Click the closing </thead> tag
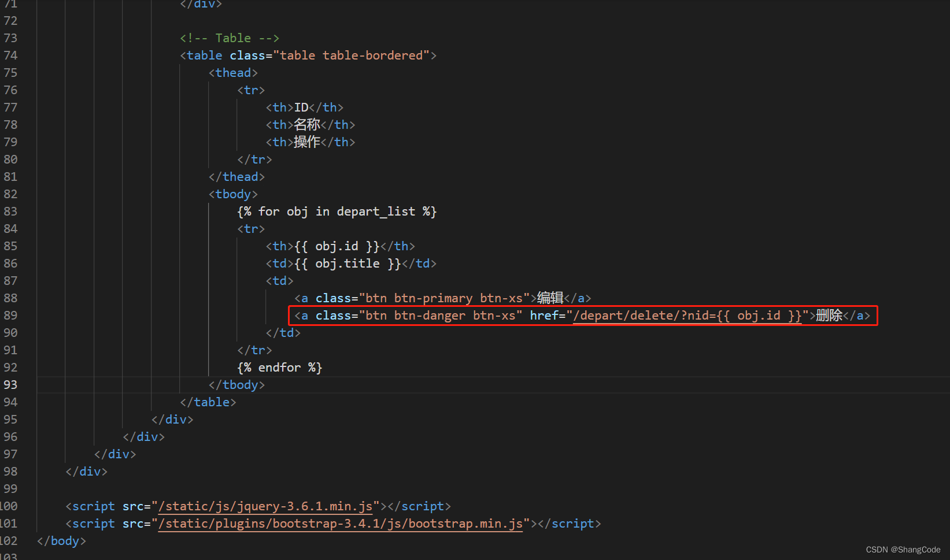 [236, 177]
